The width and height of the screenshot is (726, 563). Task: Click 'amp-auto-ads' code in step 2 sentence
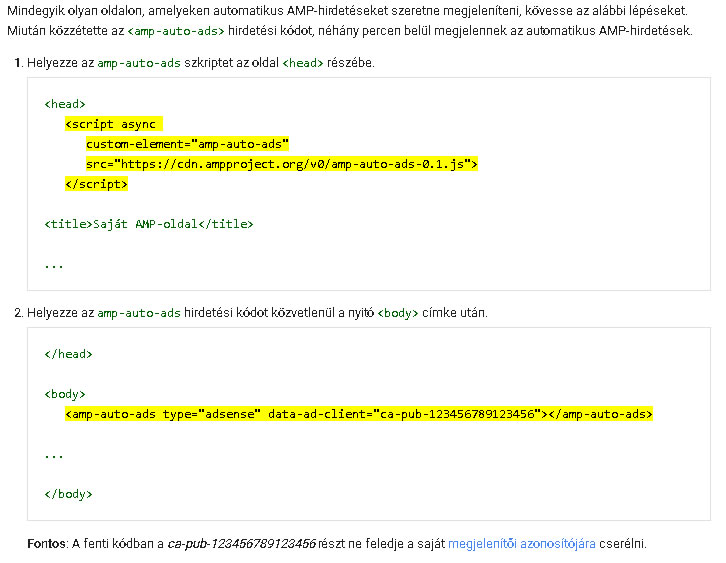pos(139,313)
